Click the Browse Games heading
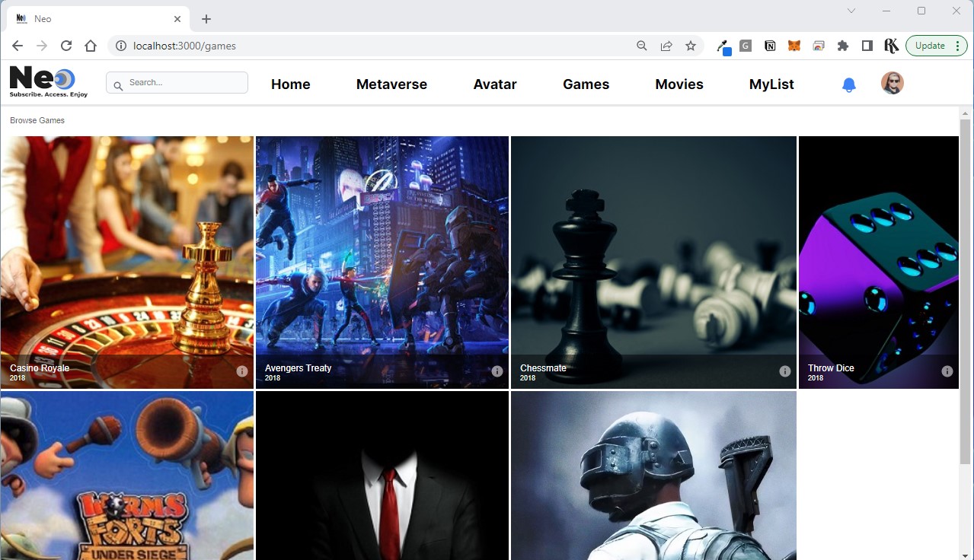Screen dimensions: 974x560 (37, 120)
